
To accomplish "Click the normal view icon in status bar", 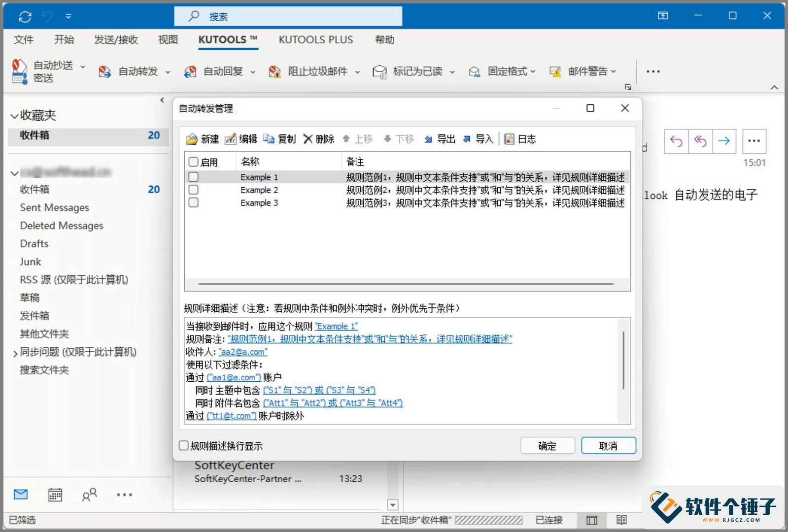I will (x=592, y=520).
